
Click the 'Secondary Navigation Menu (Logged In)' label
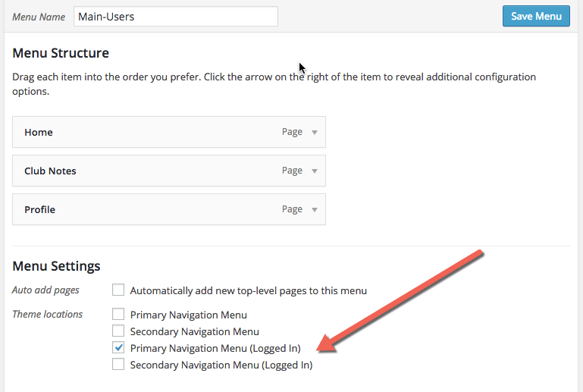tap(221, 365)
